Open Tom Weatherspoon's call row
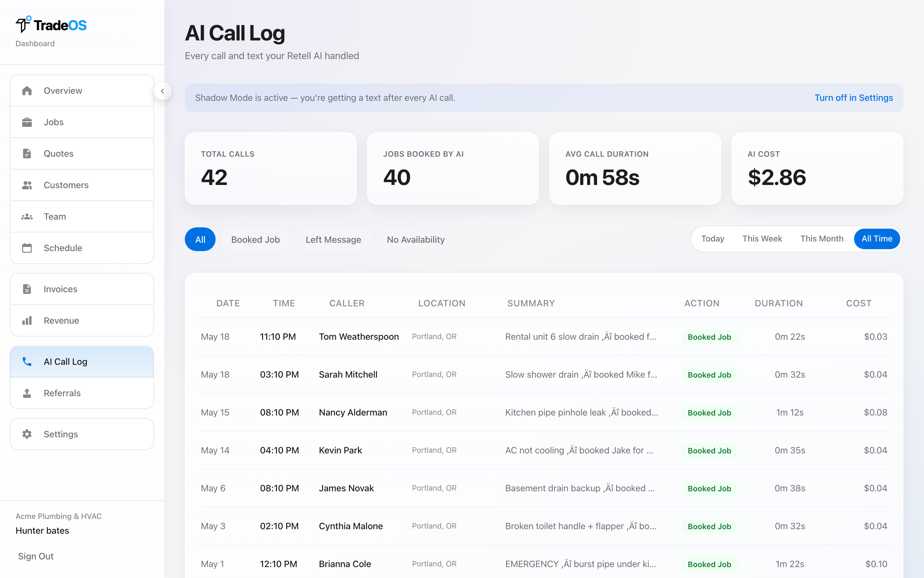Screen dimensions: 924x578 coord(544,337)
